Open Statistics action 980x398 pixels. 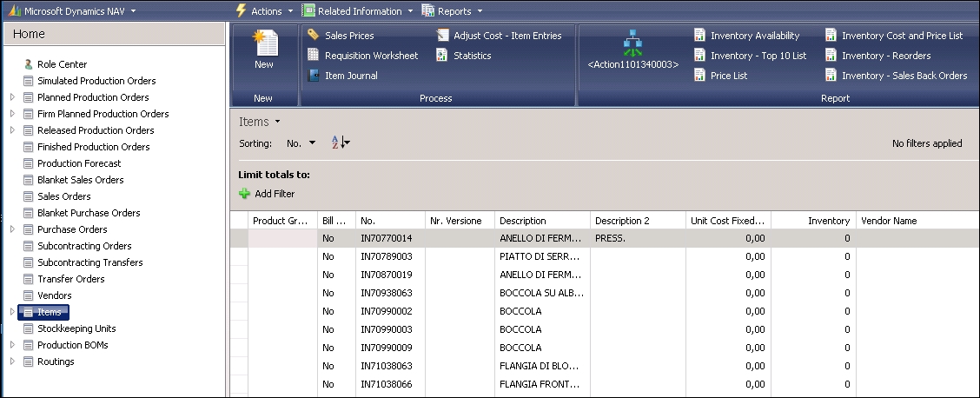click(x=464, y=56)
